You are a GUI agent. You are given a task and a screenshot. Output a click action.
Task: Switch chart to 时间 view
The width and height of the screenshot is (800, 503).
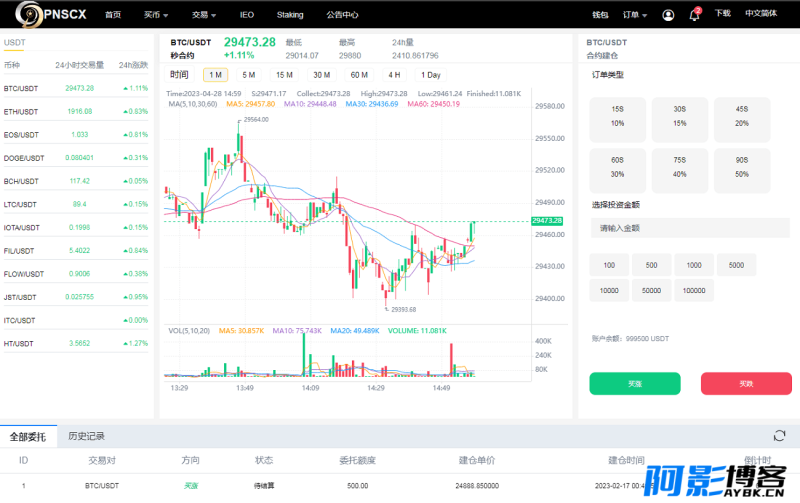point(179,75)
